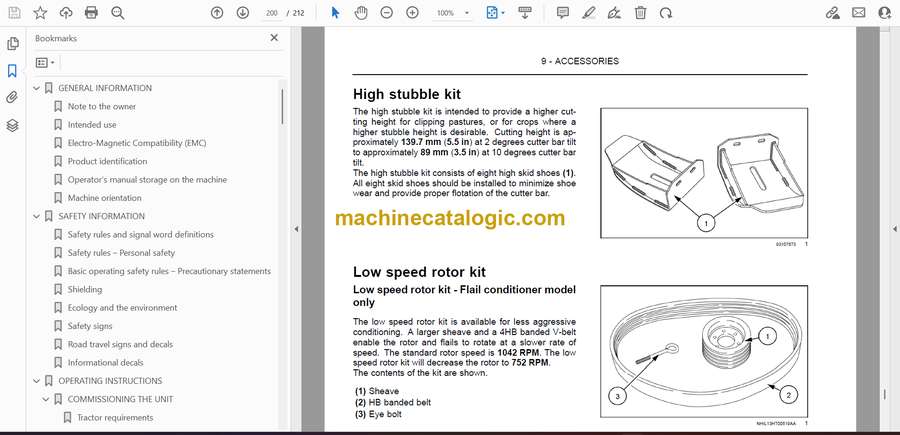The image size is (900, 435).
Task: Expand the right tools pane arrow
Action: [x=894, y=229]
